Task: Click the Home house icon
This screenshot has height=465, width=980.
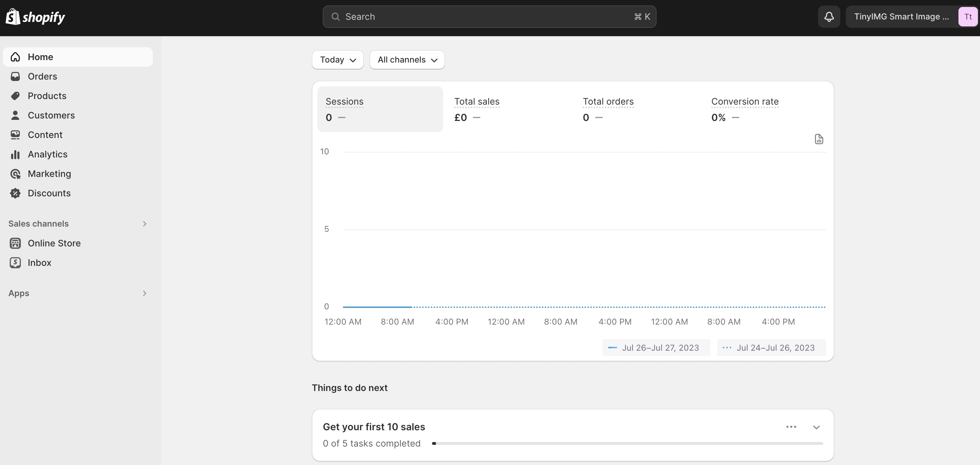Action: click(x=15, y=57)
